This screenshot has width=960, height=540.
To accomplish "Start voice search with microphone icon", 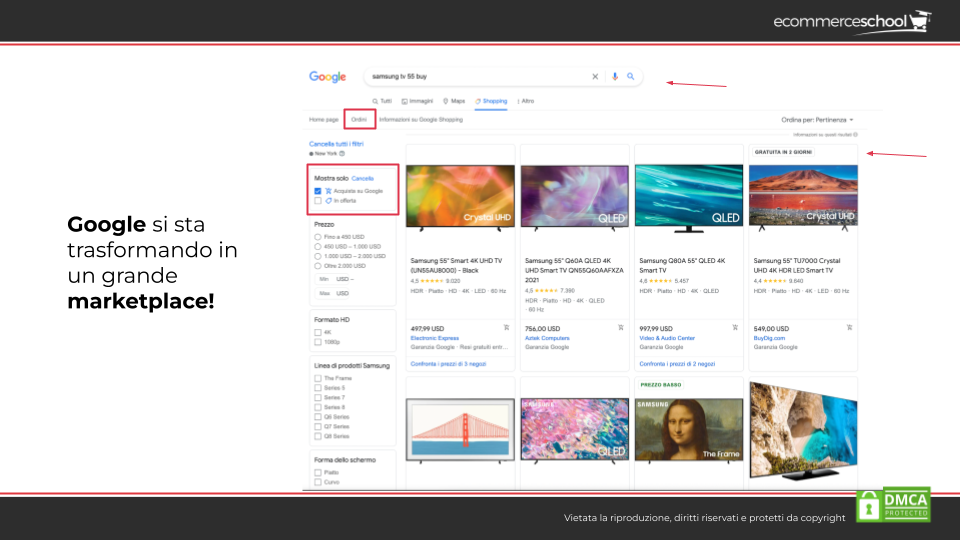I will [615, 76].
